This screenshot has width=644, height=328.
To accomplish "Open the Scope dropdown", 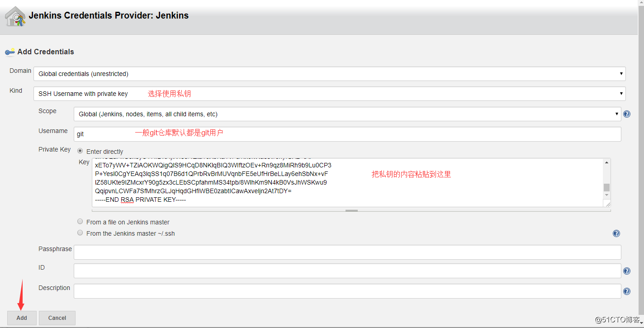I will pyautogui.click(x=347, y=114).
